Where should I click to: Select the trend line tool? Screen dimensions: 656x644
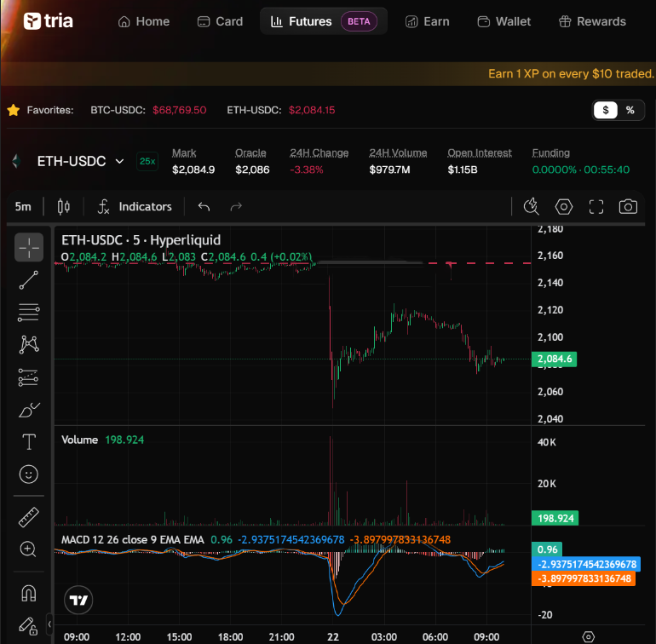(29, 280)
